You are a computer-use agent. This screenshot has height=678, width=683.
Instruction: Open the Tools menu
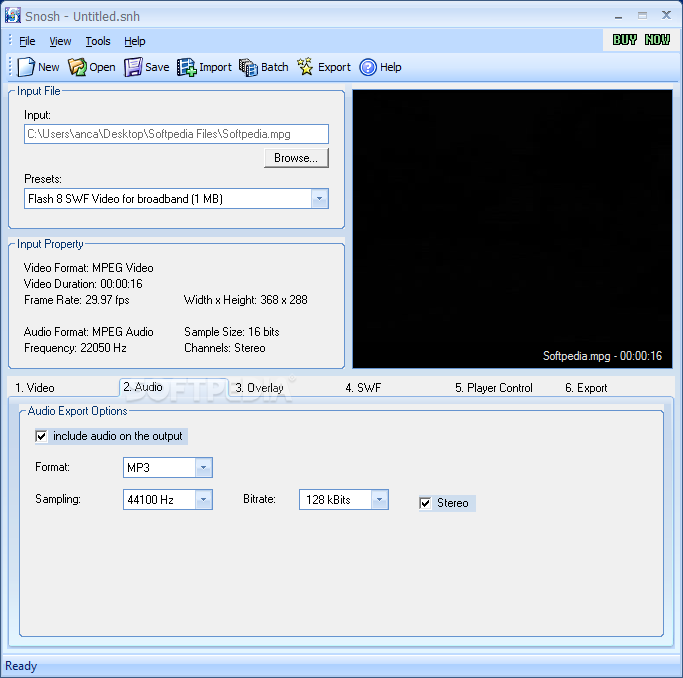(98, 41)
